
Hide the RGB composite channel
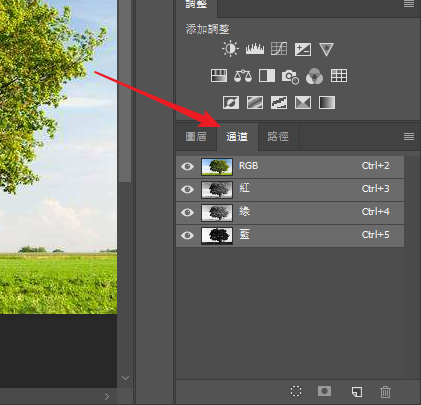187,166
